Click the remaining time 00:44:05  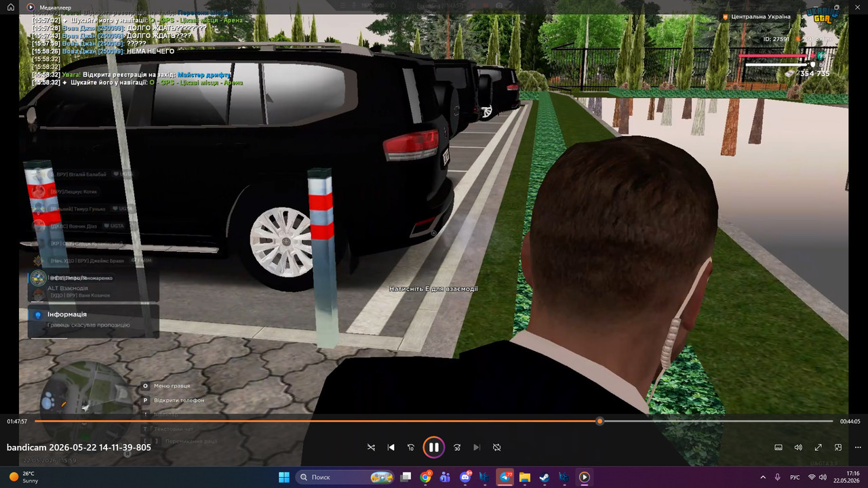pos(850,422)
